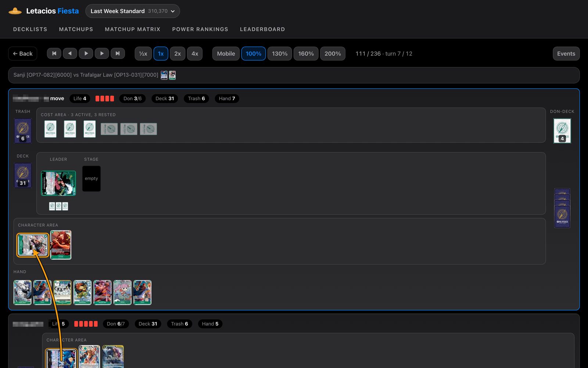
Task: Jump to first step of replay
Action: pyautogui.click(x=54, y=53)
